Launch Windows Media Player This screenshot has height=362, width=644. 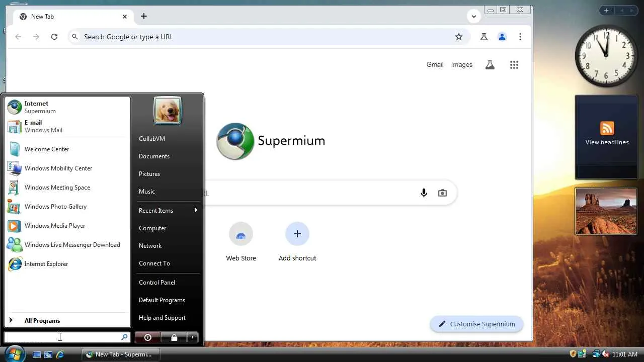[x=67, y=226]
